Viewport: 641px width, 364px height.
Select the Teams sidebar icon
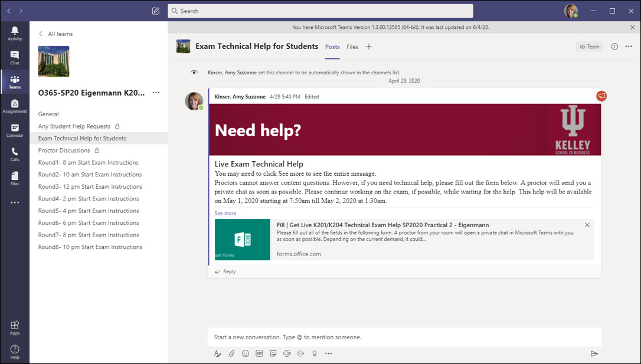click(15, 81)
